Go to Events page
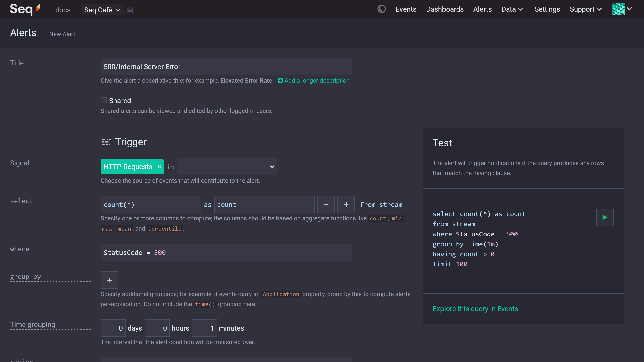 (x=406, y=9)
